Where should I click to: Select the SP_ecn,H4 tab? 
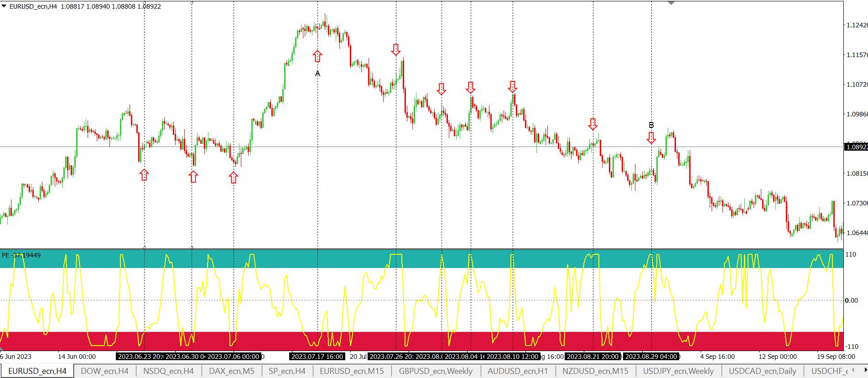pyautogui.click(x=287, y=371)
